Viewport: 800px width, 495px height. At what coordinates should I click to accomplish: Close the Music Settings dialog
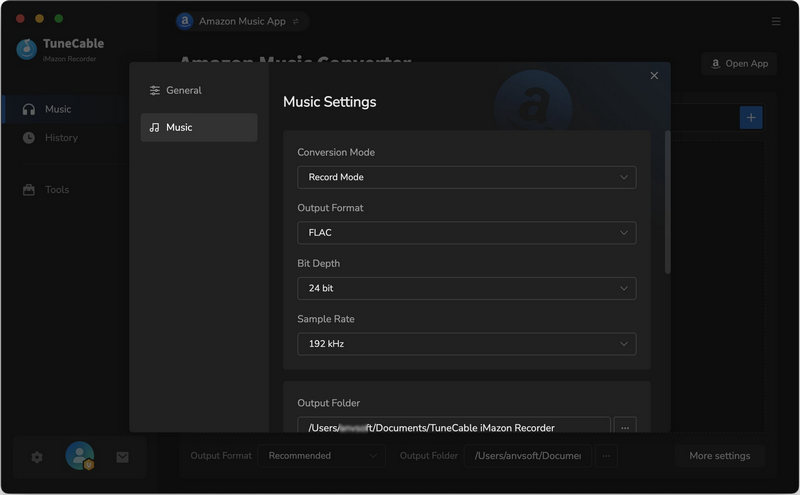coord(654,76)
